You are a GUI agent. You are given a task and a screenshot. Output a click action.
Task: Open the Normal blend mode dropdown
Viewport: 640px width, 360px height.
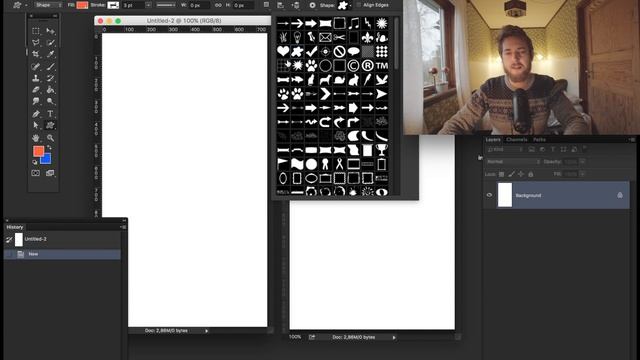pos(513,162)
